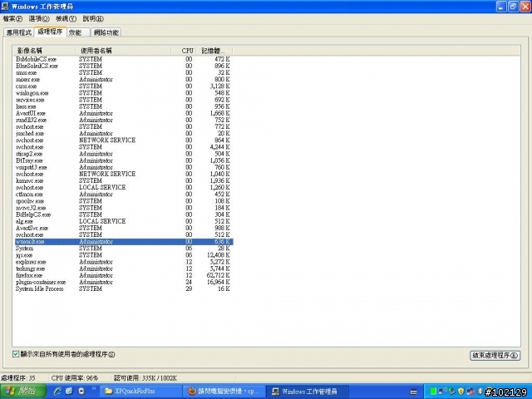
Task: Click the 結束處理程序(E) button
Action: (495, 355)
